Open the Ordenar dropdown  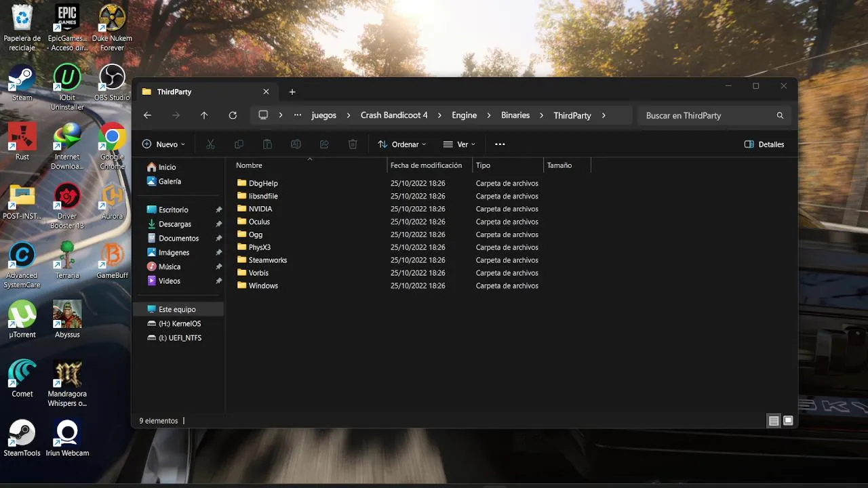point(401,144)
